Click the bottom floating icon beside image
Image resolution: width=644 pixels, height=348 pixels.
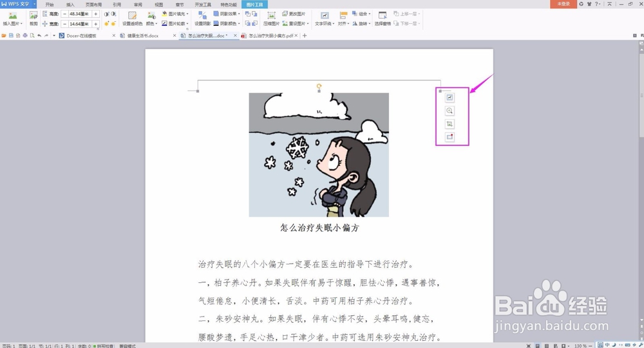click(x=450, y=137)
